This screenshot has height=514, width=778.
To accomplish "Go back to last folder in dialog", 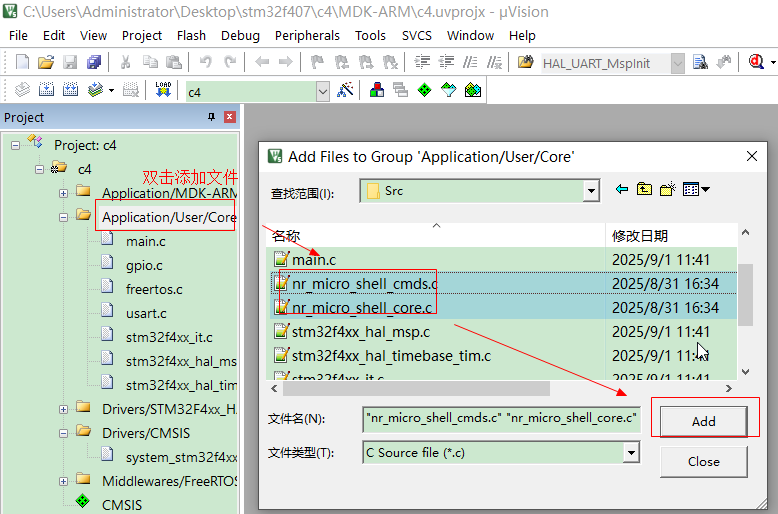I will [622, 189].
